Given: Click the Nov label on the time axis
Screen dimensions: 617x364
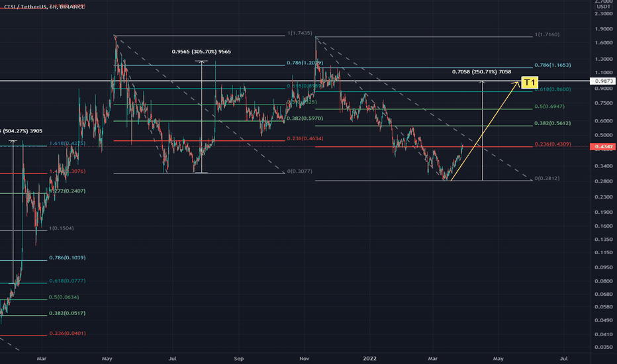Looking at the screenshot, I should (x=304, y=359).
